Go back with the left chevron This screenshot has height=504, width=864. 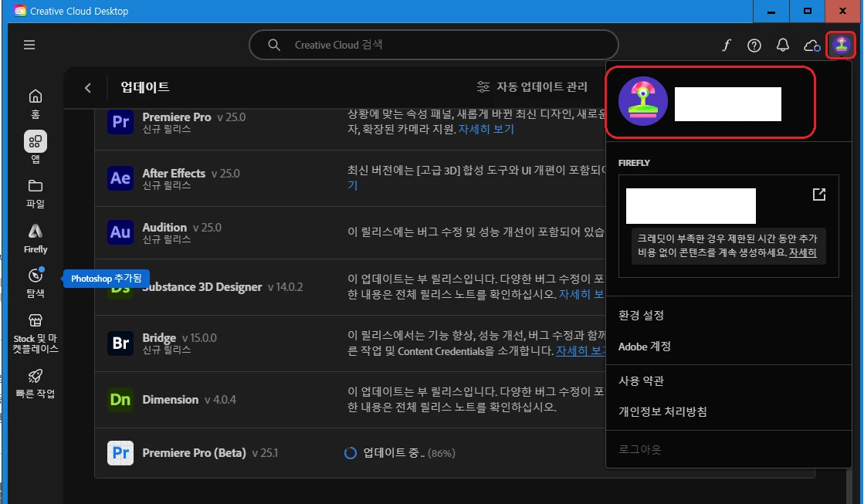[87, 87]
